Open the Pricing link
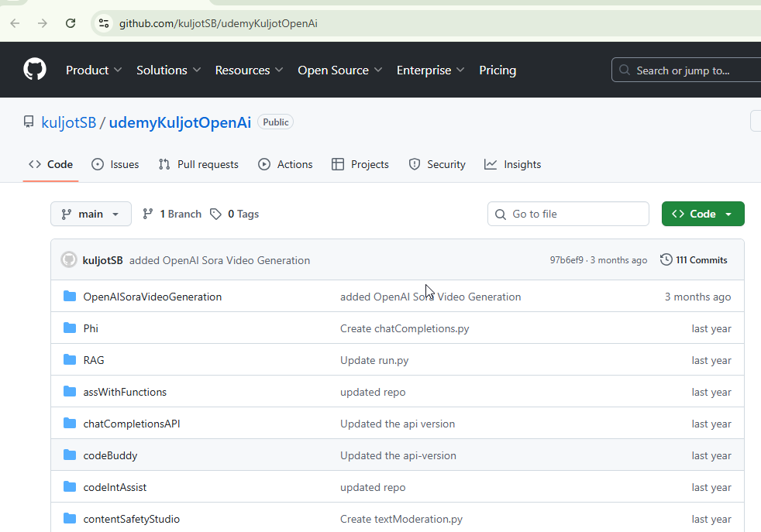Viewport: 761px width, 532px height. coord(498,70)
